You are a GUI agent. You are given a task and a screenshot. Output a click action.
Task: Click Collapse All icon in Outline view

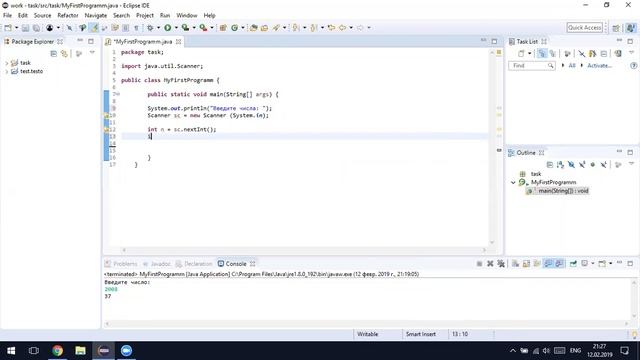550,164
